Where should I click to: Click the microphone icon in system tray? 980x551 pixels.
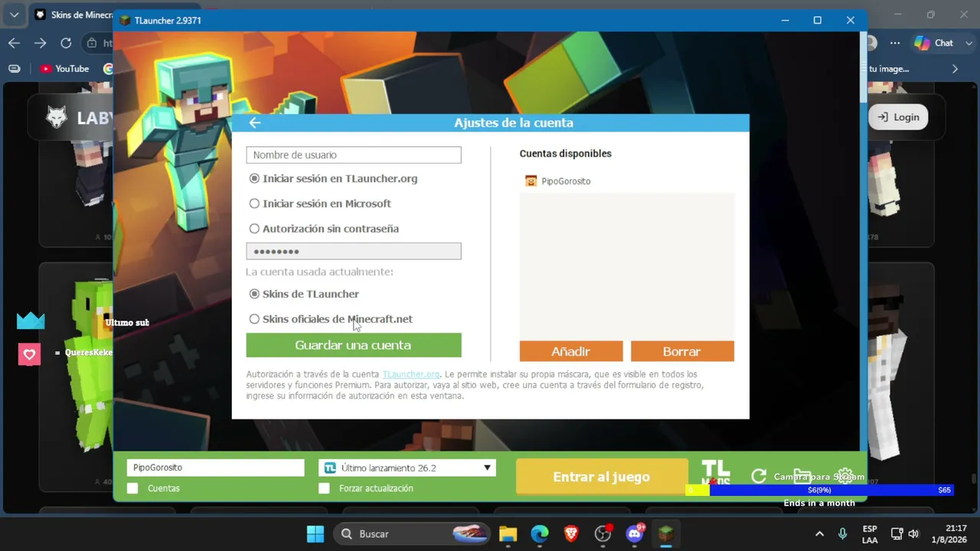point(842,533)
